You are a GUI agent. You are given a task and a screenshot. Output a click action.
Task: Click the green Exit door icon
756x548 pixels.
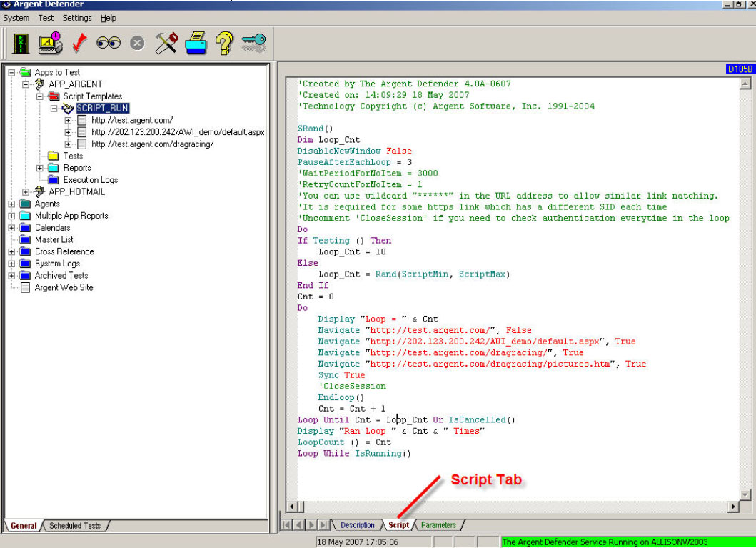point(21,44)
